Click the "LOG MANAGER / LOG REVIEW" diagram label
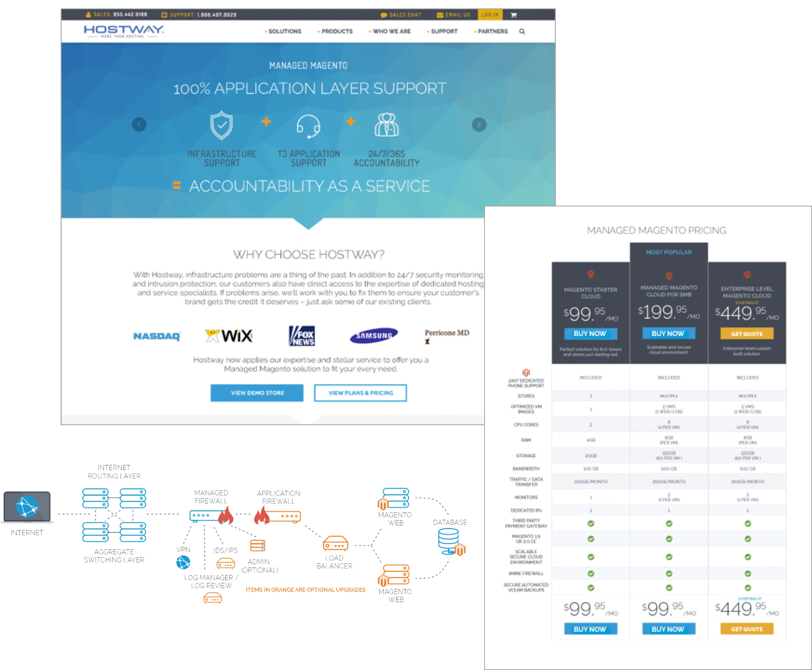Screen dimensions: 812x670 pyautogui.click(x=211, y=582)
